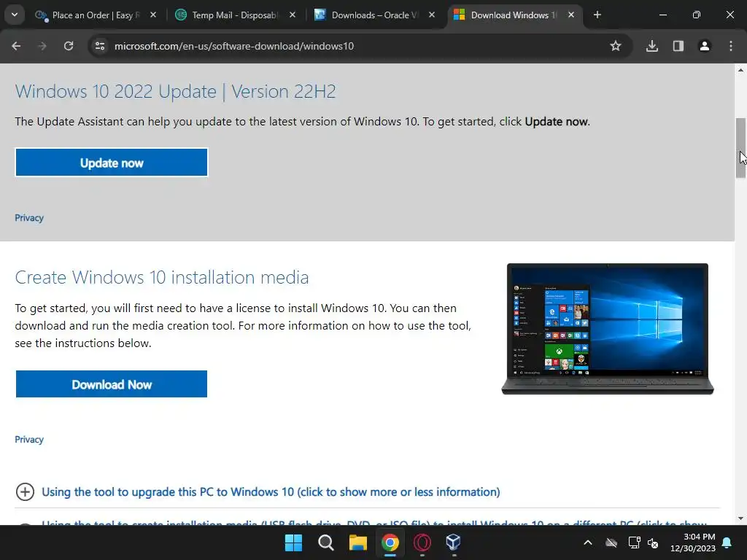Bookmark this page with the star icon

pos(616,46)
